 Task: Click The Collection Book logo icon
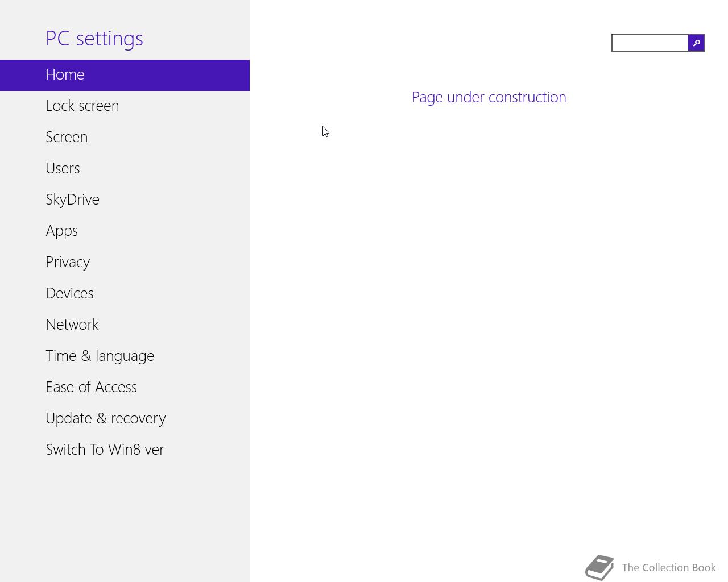(599, 567)
